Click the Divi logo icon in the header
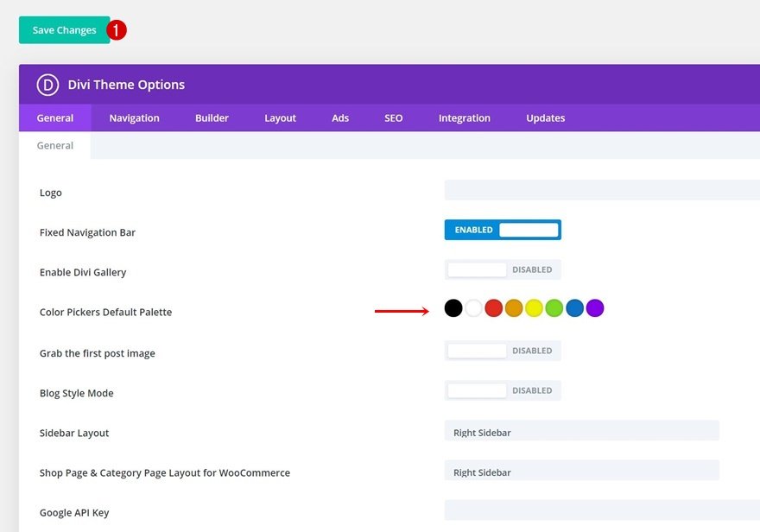 click(47, 84)
